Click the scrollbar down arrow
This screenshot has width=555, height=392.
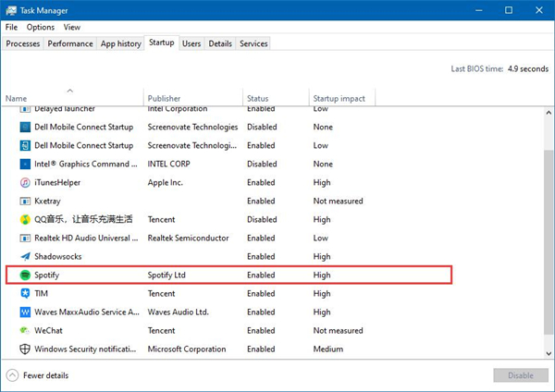click(549, 353)
